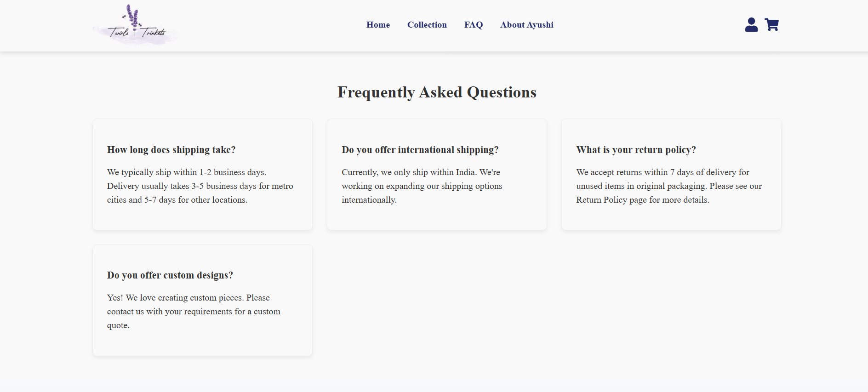Visit the About Ayushi page
Viewport: 868px width, 392px height.
pyautogui.click(x=526, y=25)
